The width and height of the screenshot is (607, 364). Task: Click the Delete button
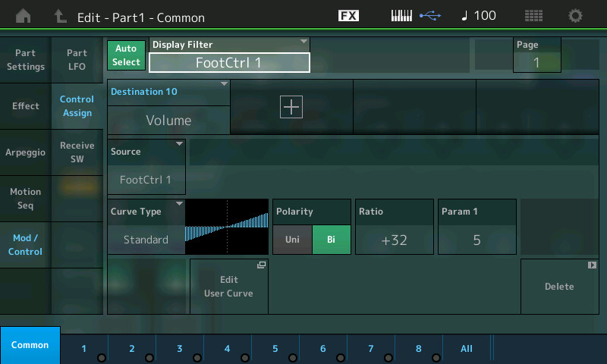[x=560, y=287]
